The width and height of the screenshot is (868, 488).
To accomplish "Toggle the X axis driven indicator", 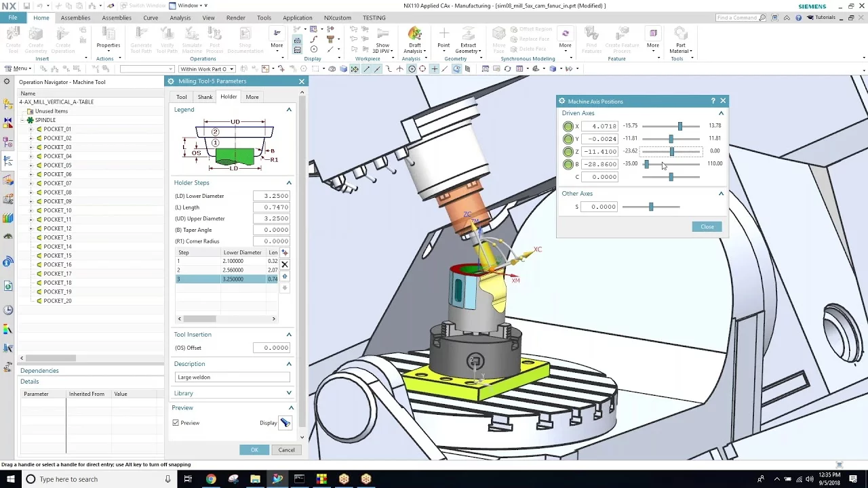I will point(568,126).
